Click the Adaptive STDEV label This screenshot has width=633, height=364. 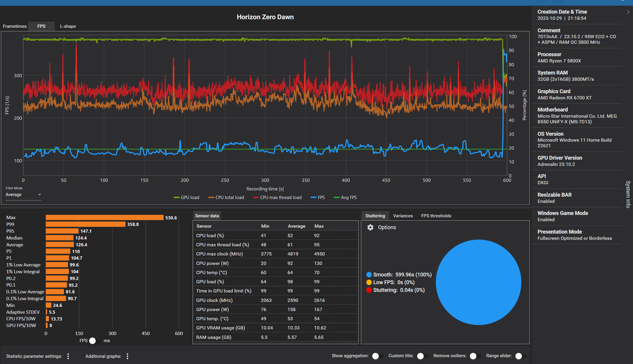coord(23,312)
